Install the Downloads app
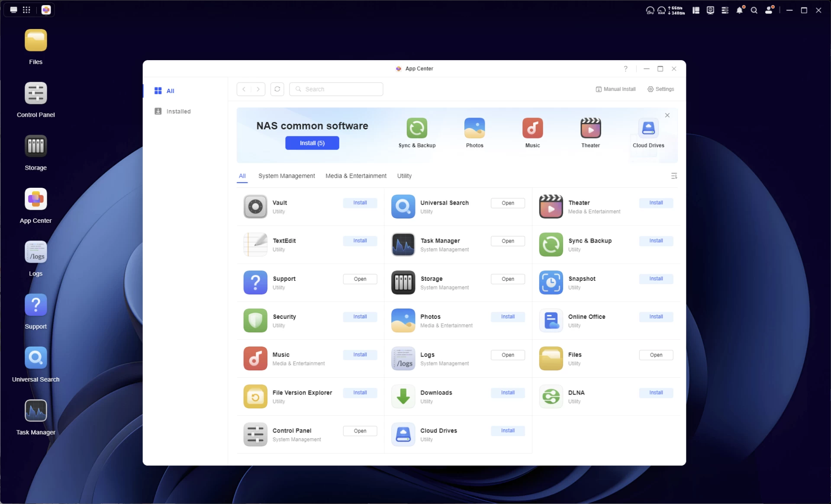 point(508,393)
